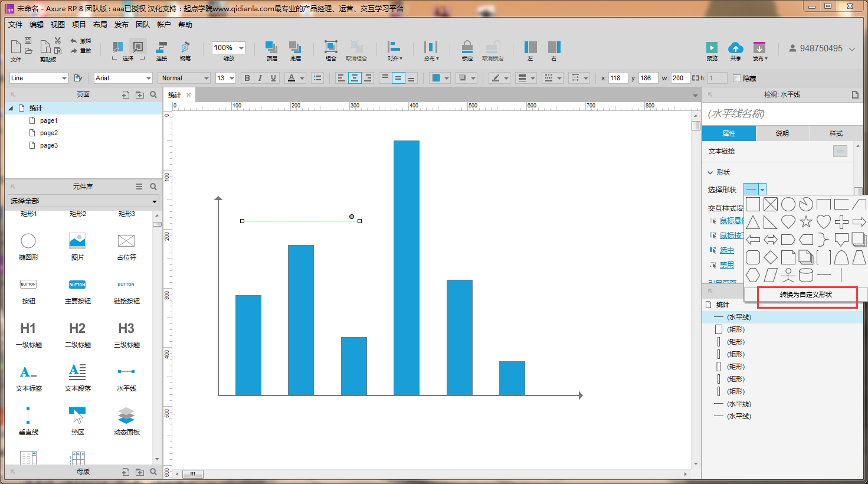Toggle Underline text formatting
The height and width of the screenshot is (484, 868).
tap(273, 78)
